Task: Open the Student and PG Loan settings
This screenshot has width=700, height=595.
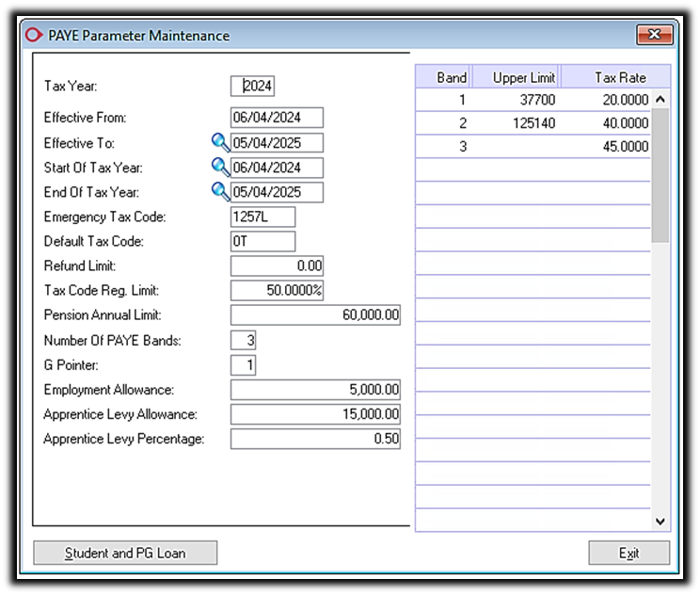Action: pyautogui.click(x=125, y=553)
